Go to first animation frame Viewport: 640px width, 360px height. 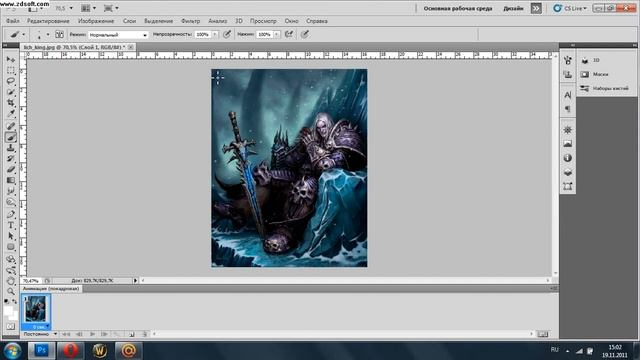pyautogui.click(x=66, y=334)
